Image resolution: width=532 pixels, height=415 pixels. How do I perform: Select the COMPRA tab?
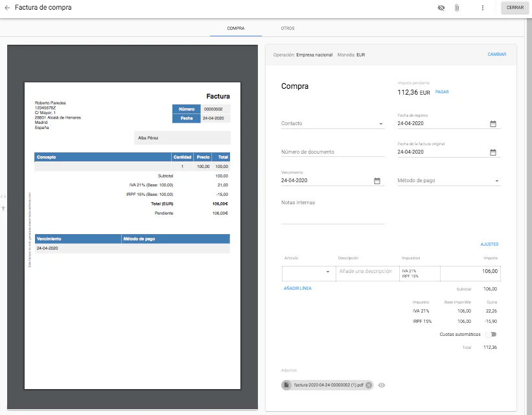click(x=235, y=29)
